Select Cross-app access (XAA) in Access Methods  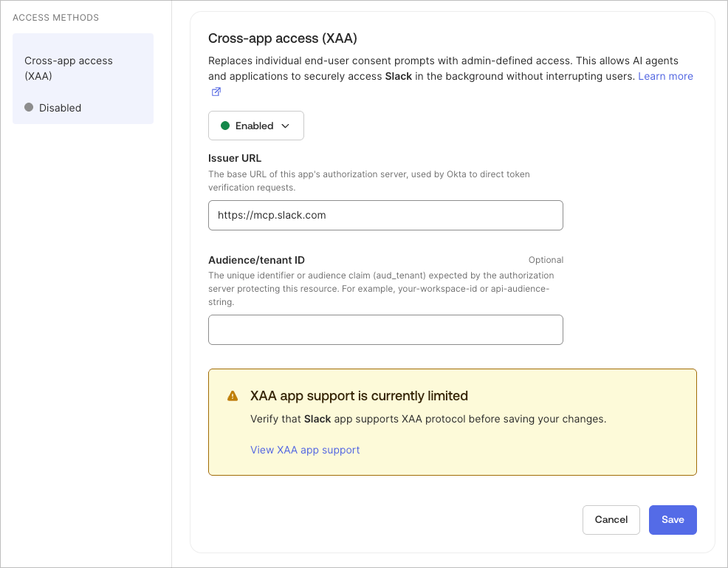[83, 78]
